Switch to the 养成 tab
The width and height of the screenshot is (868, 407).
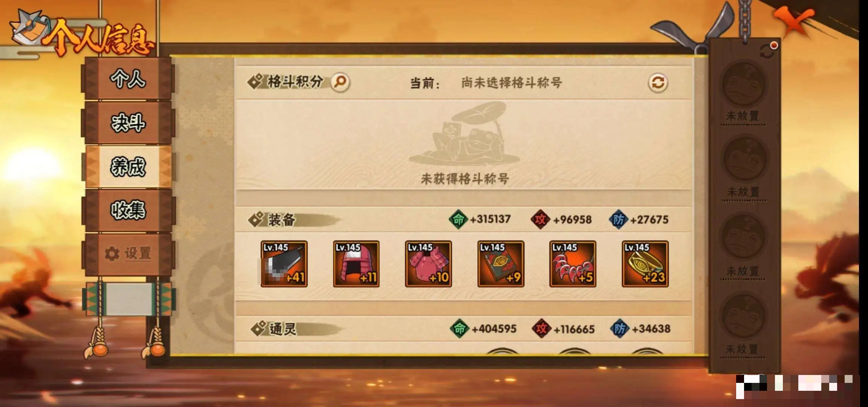(128, 167)
